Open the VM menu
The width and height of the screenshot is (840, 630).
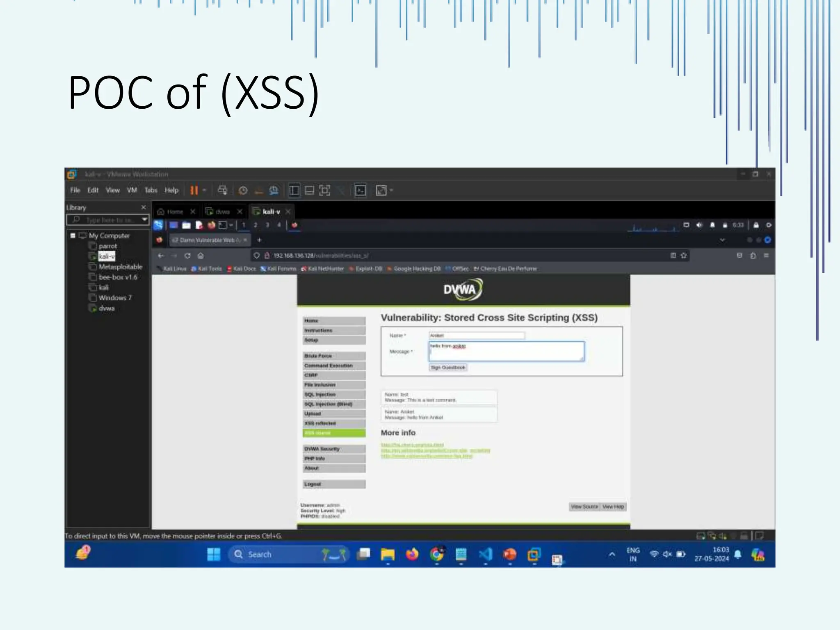tap(132, 190)
